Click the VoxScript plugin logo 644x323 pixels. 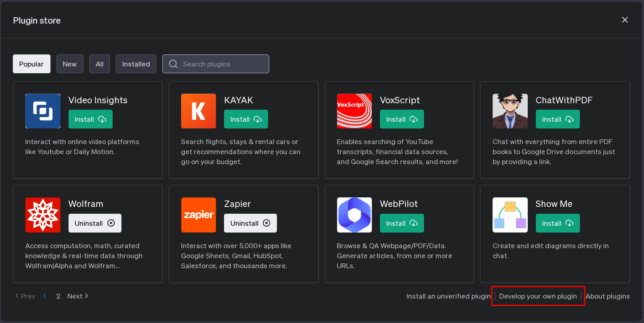point(354,111)
